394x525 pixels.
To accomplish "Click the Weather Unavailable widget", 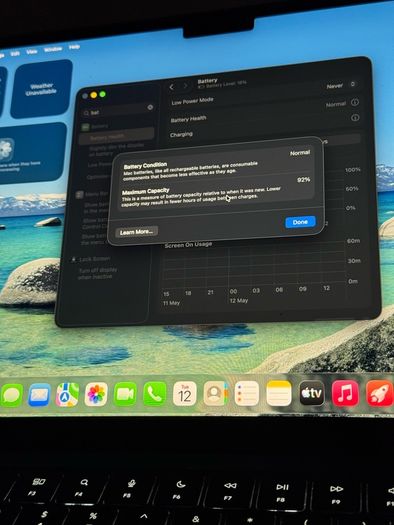I will [x=42, y=89].
